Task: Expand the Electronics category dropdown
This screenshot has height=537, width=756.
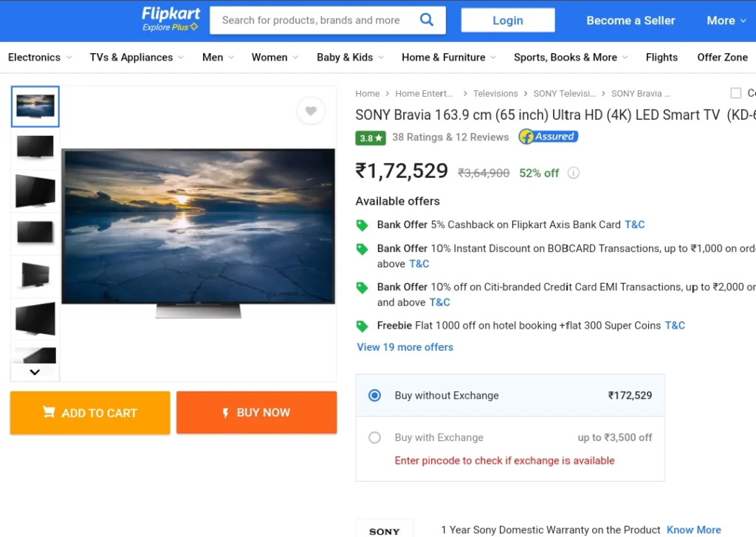Action: pyautogui.click(x=40, y=58)
